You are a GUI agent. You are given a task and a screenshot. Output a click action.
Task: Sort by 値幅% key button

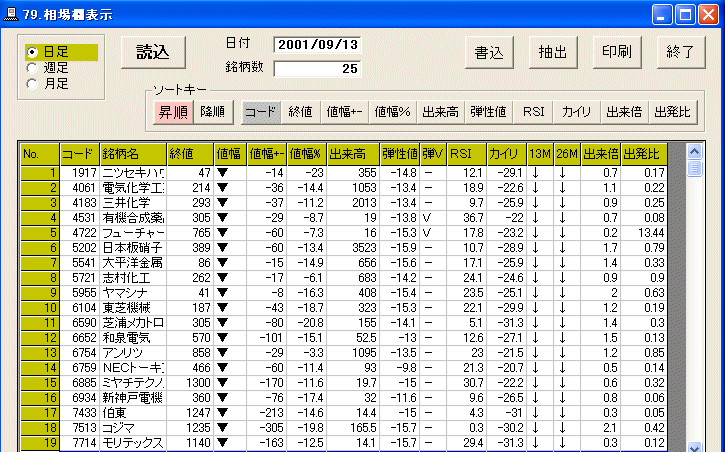(x=393, y=112)
